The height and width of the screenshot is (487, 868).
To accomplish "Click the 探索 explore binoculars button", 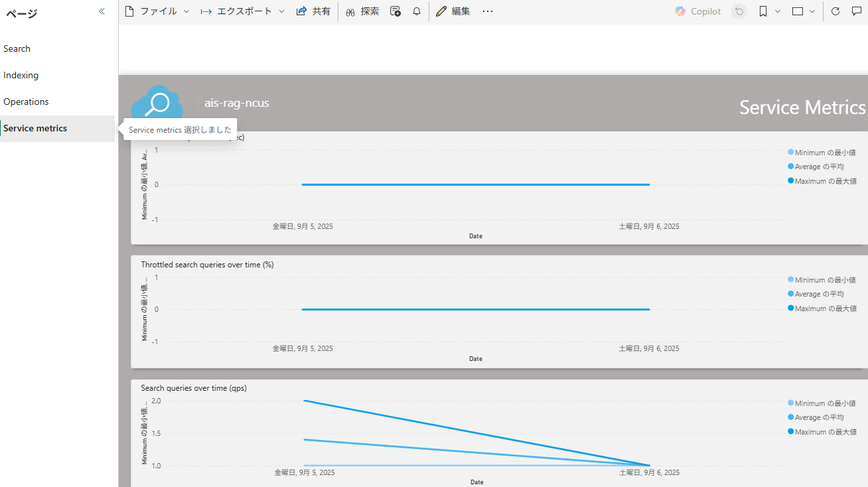I will click(x=362, y=11).
